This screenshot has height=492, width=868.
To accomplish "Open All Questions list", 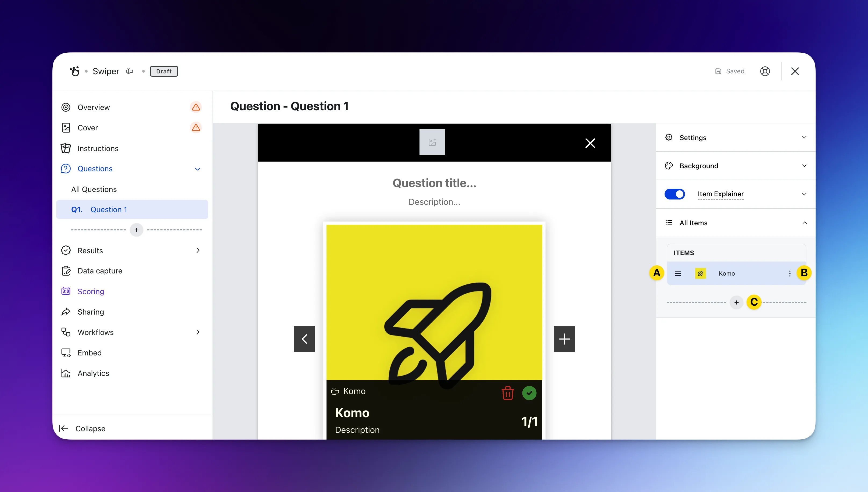I will tap(94, 189).
